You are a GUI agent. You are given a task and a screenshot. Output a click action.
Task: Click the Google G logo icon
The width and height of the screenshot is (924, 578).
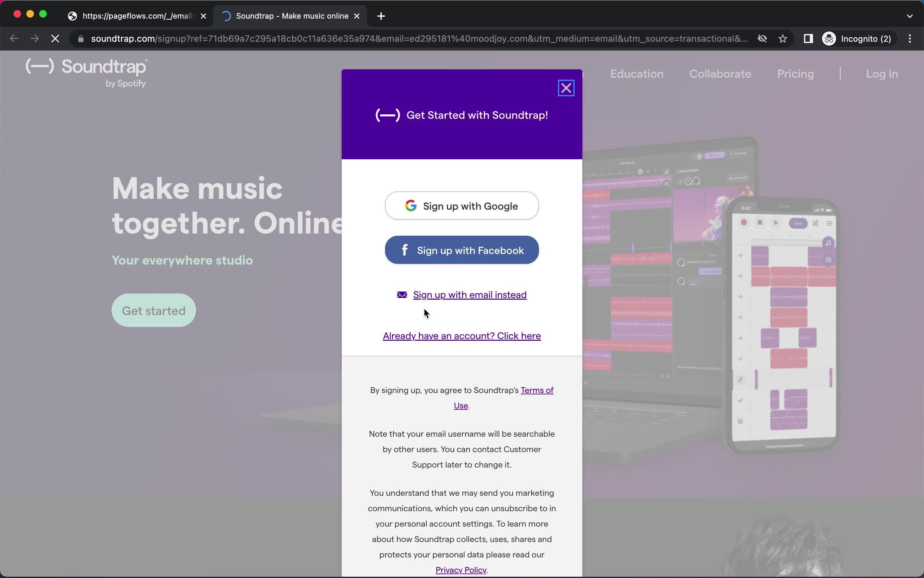tap(411, 206)
